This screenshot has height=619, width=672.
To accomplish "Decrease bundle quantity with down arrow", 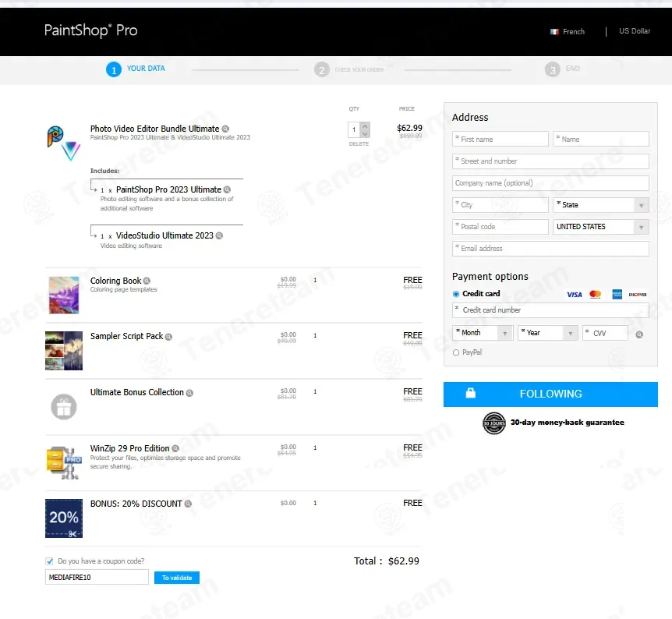I will 365,134.
